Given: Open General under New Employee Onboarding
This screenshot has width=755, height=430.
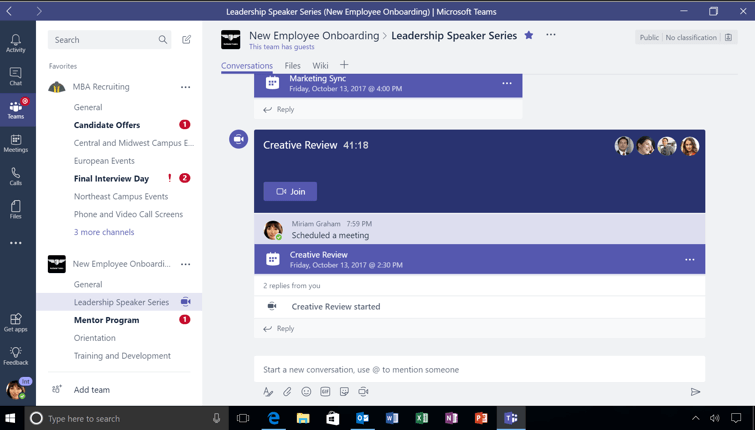Looking at the screenshot, I should [x=88, y=285].
